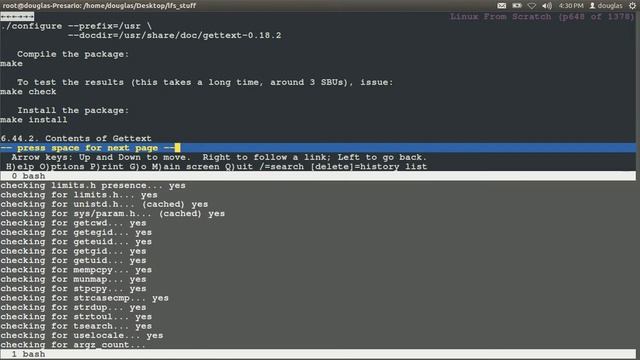Click 'checking for tsearch... yes' line

pos(76,327)
